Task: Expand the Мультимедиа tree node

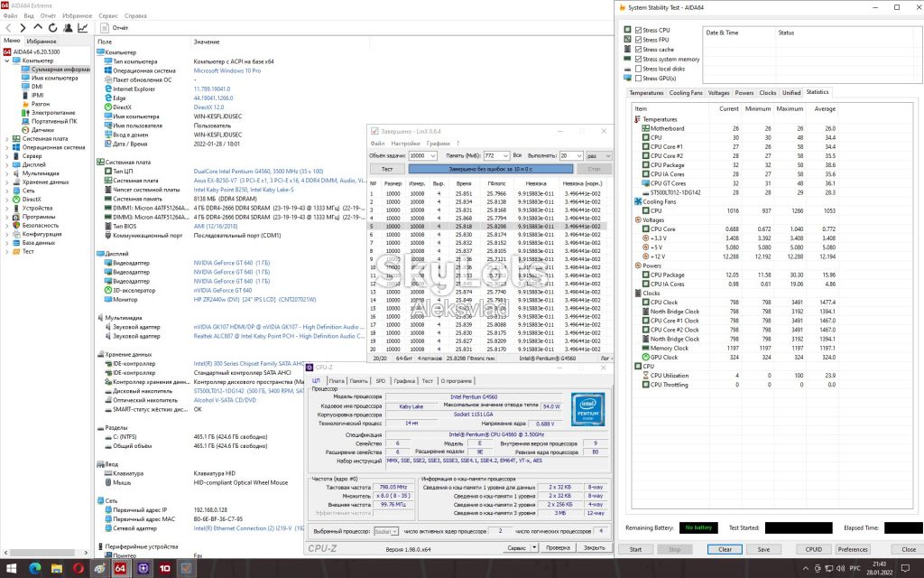Action: (7, 173)
